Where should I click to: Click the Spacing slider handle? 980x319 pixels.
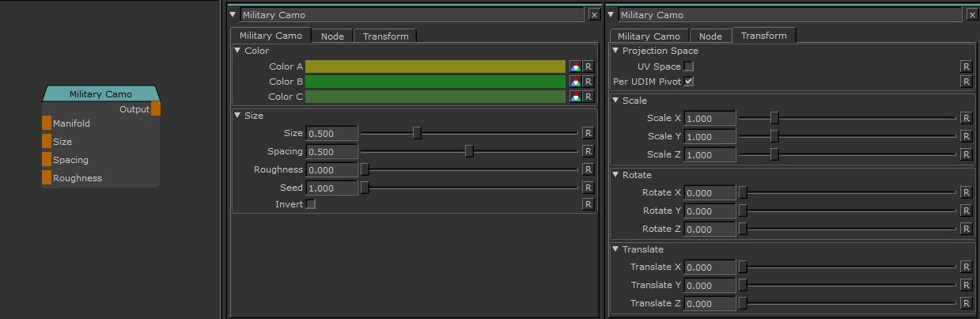469,151
